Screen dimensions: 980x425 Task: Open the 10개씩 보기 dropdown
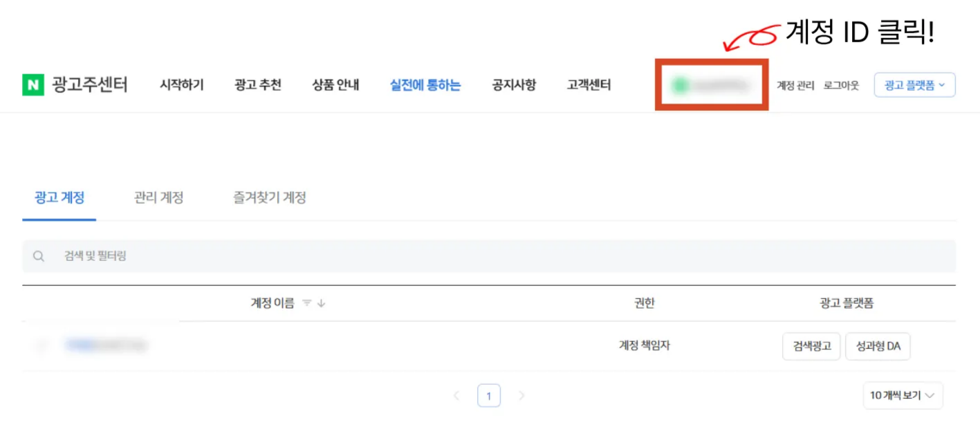(904, 395)
